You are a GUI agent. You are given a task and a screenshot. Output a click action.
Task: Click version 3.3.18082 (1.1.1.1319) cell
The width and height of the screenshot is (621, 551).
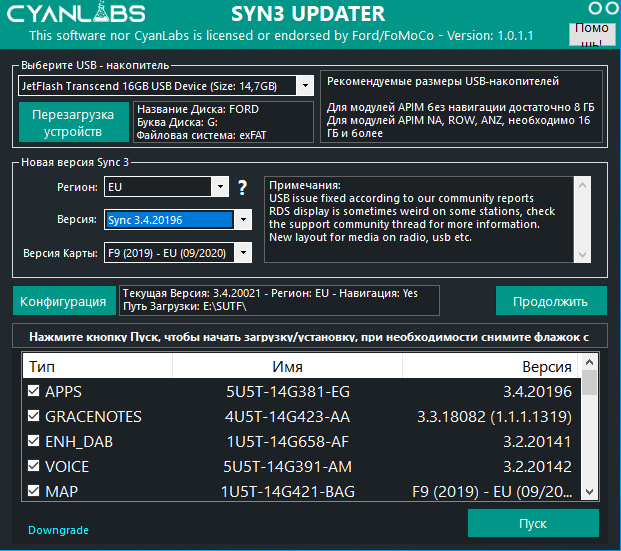pyautogui.click(x=495, y=417)
